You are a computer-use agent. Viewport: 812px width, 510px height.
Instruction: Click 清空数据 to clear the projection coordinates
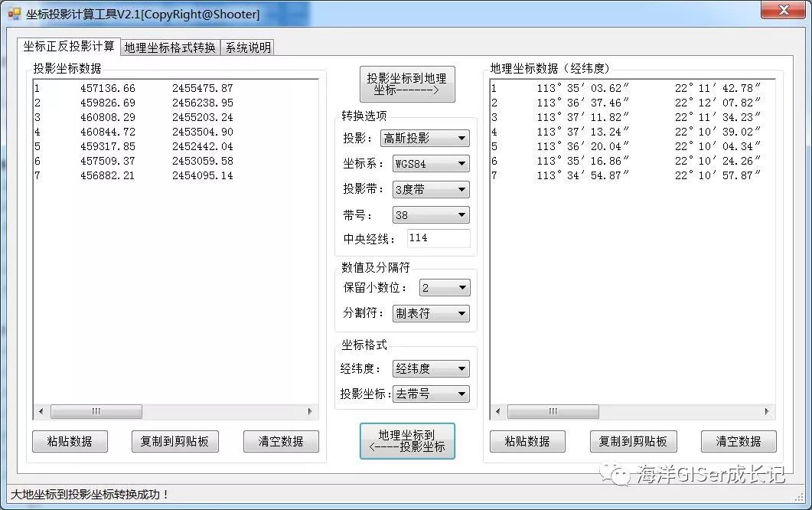click(279, 441)
